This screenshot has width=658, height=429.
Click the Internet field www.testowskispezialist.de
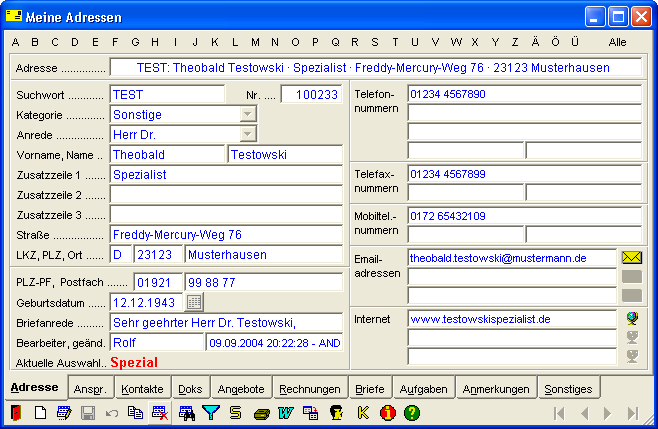(x=512, y=319)
